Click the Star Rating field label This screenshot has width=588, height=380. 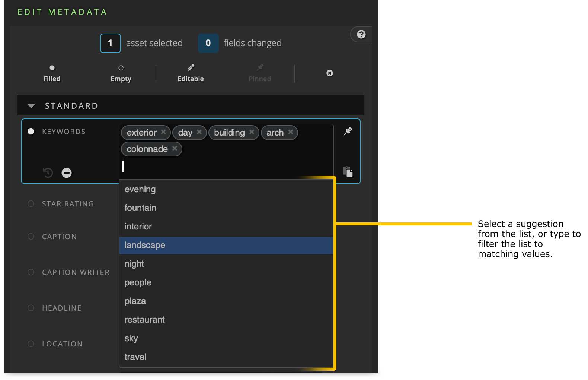click(x=68, y=204)
